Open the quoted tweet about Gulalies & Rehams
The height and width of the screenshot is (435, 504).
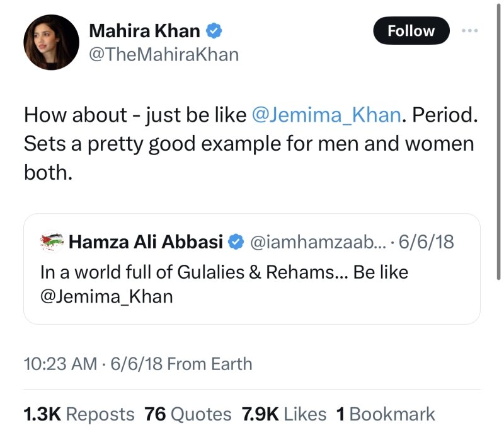coord(252,284)
